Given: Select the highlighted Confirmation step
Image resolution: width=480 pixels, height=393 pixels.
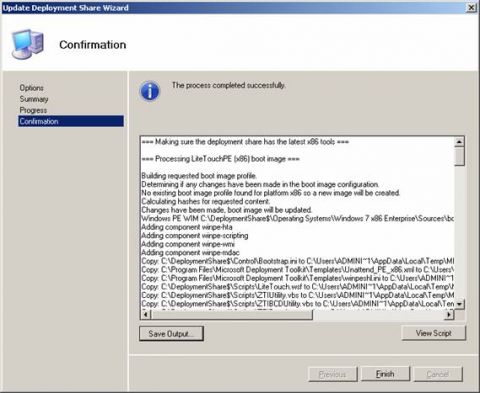Looking at the screenshot, I should pos(71,121).
